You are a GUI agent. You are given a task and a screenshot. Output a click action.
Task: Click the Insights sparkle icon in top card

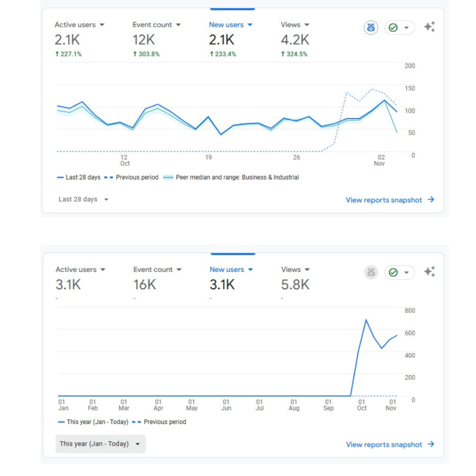(x=430, y=27)
